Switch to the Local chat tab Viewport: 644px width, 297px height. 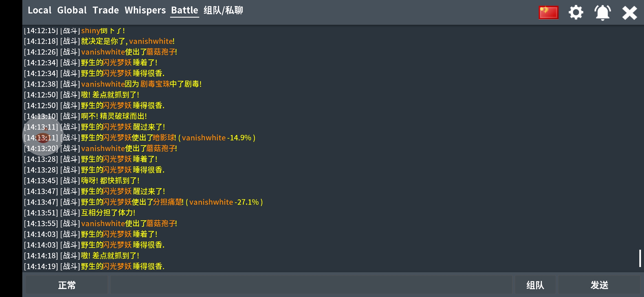(40, 10)
